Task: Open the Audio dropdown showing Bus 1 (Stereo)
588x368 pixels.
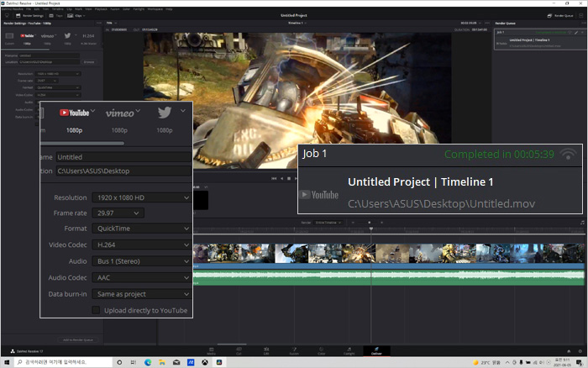Action: tap(141, 261)
